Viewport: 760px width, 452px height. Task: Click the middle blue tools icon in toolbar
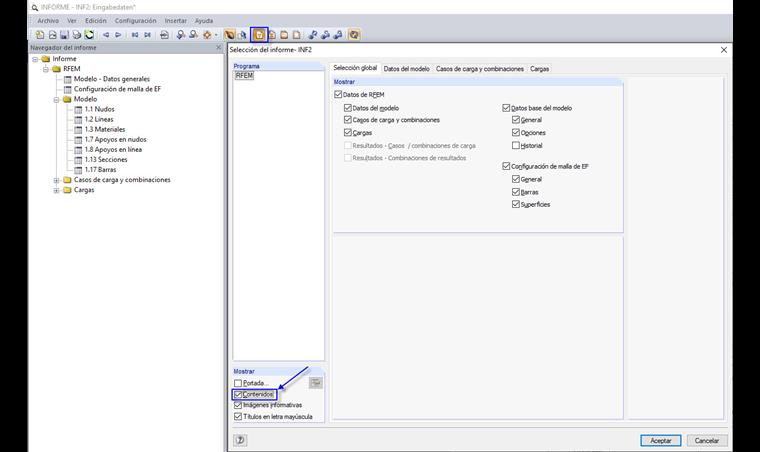(326, 35)
